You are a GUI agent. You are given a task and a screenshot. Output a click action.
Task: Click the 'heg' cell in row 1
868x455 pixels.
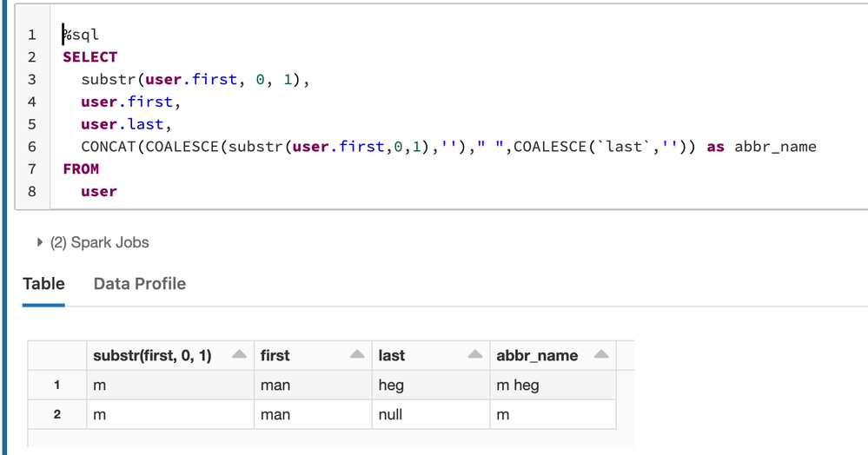(x=391, y=386)
